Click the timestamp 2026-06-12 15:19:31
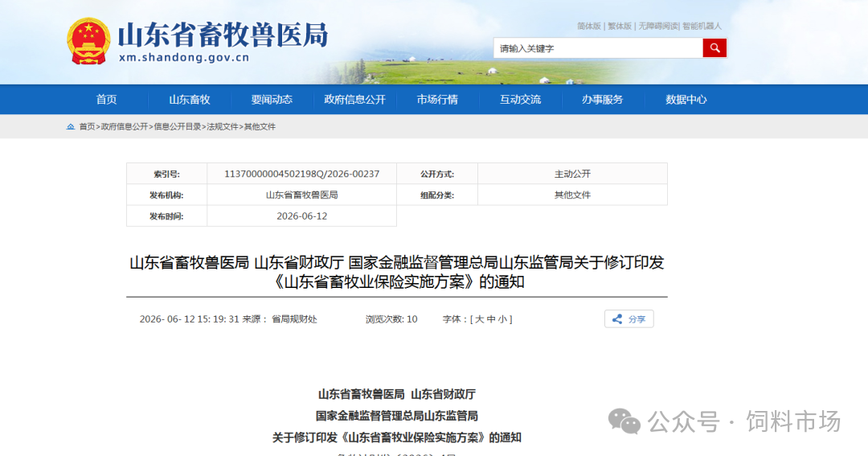Image resolution: width=868 pixels, height=456 pixels. 190,319
